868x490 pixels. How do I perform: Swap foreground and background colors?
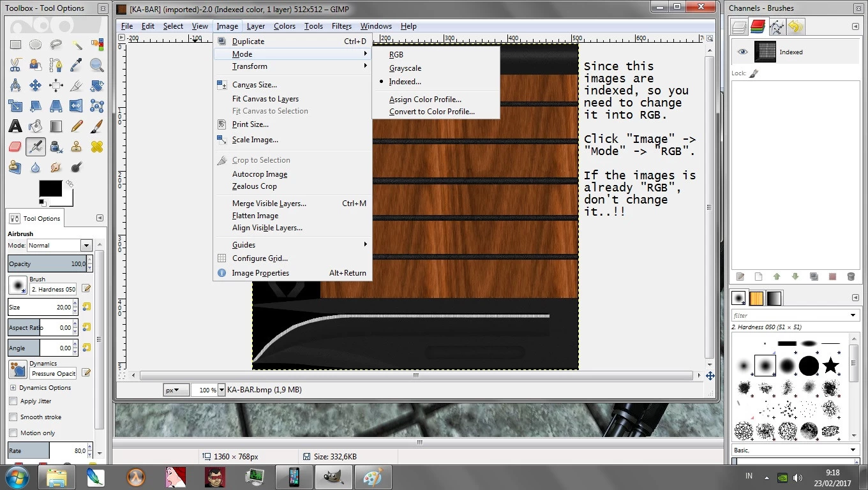(70, 184)
